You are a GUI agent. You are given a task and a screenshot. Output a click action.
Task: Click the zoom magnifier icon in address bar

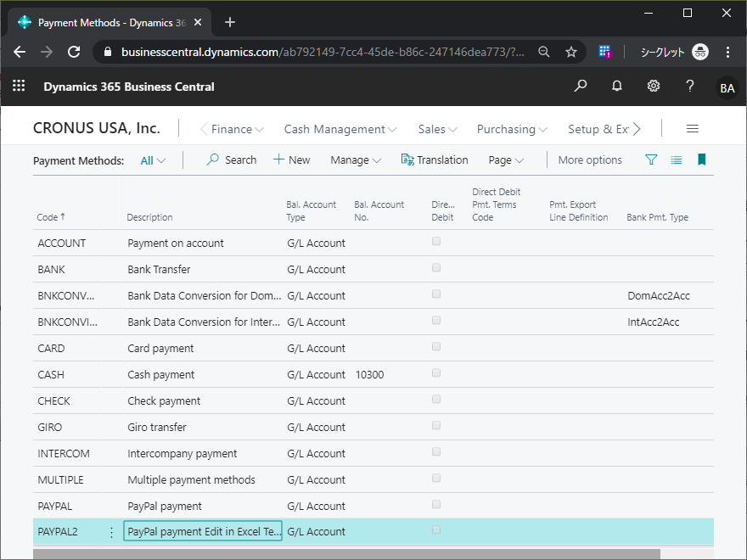click(543, 52)
